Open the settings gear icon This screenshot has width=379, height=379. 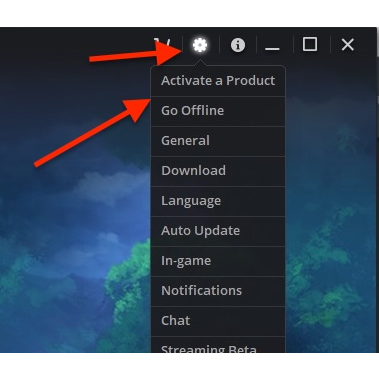tap(200, 45)
